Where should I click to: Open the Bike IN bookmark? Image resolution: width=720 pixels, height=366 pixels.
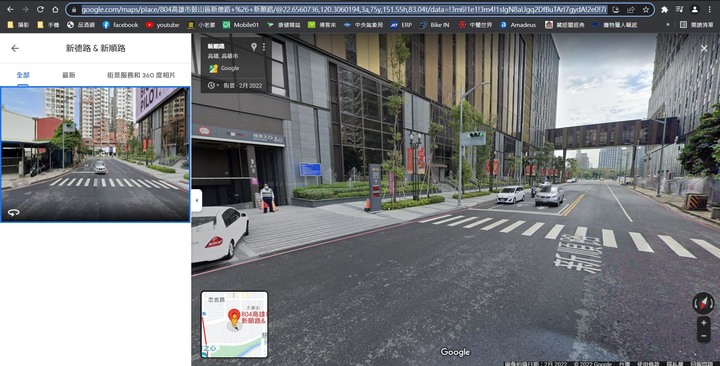[x=434, y=25]
